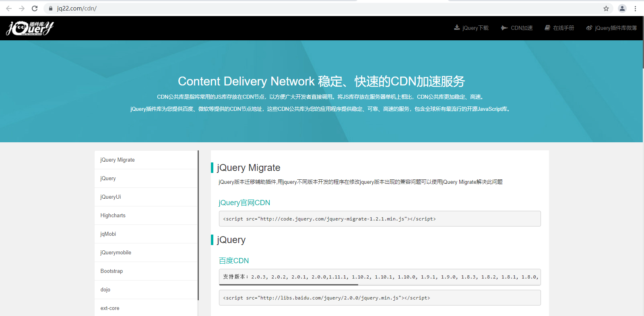Click the browser back arrow
This screenshot has height=316, width=644.
tap(9, 8)
